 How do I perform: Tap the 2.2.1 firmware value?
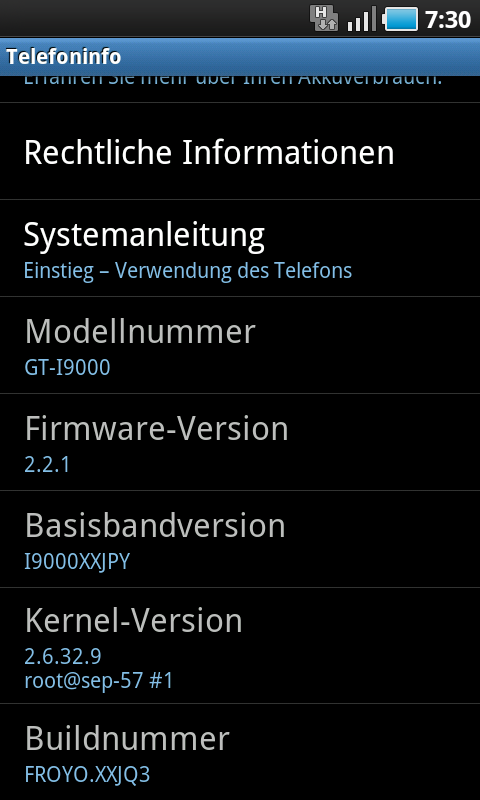tap(47, 464)
